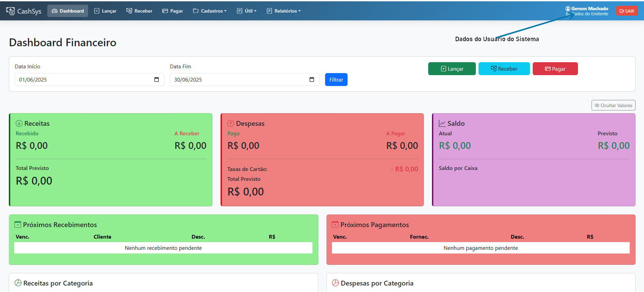Go to Lançar in the navbar
This screenshot has width=644, height=292.
coord(105,11)
